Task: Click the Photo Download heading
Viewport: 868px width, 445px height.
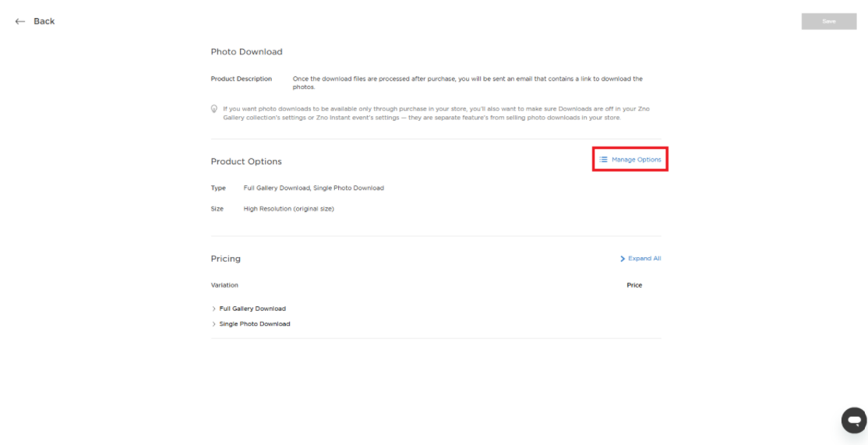Action: 246,52
